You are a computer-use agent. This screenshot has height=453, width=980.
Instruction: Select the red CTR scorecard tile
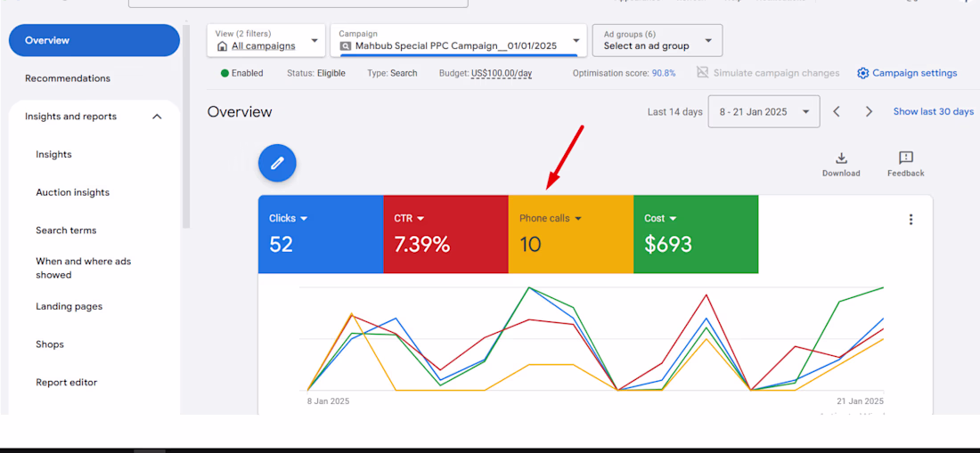coord(445,234)
